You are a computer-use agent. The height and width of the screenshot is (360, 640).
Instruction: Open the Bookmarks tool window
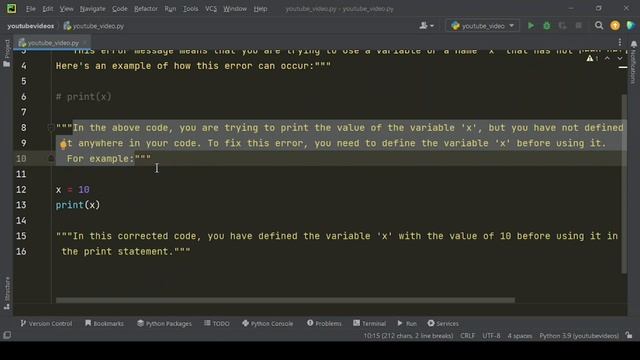coord(104,323)
